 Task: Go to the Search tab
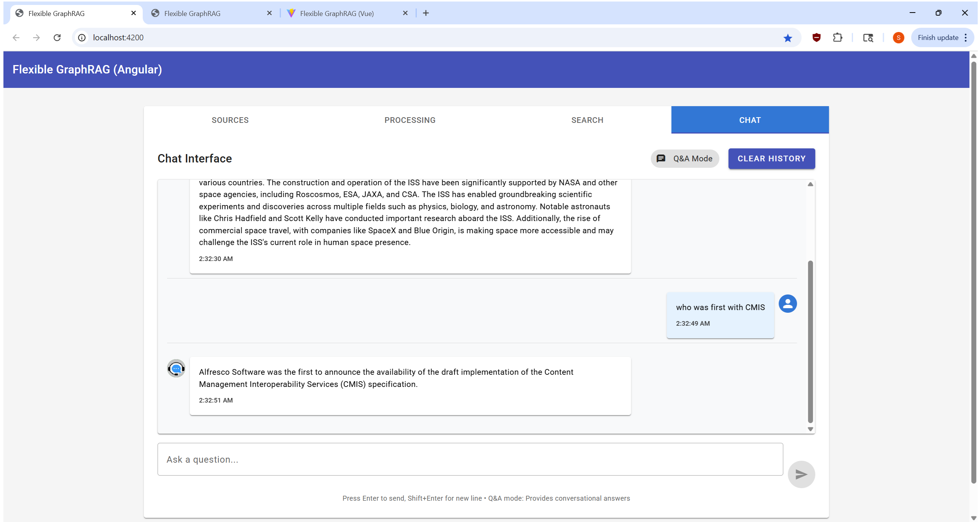[587, 120]
